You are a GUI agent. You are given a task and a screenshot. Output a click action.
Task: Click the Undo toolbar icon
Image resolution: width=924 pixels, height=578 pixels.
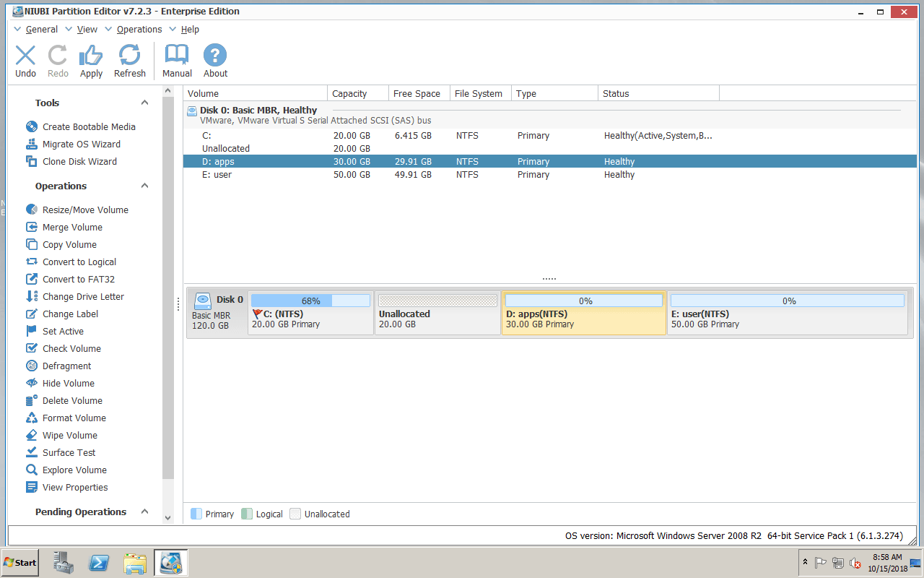[x=25, y=61]
